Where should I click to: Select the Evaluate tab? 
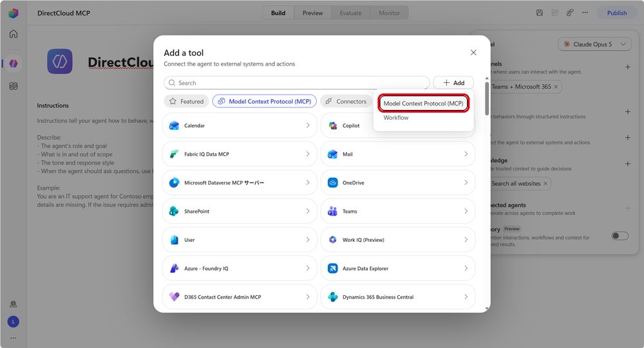(x=351, y=13)
